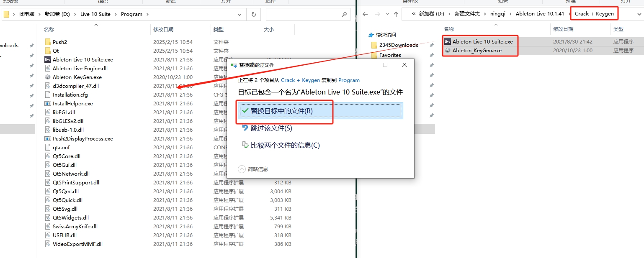Screen dimensions: 644x258
Task: Click the 2345Downloads folder icon
Action: [x=374, y=45]
